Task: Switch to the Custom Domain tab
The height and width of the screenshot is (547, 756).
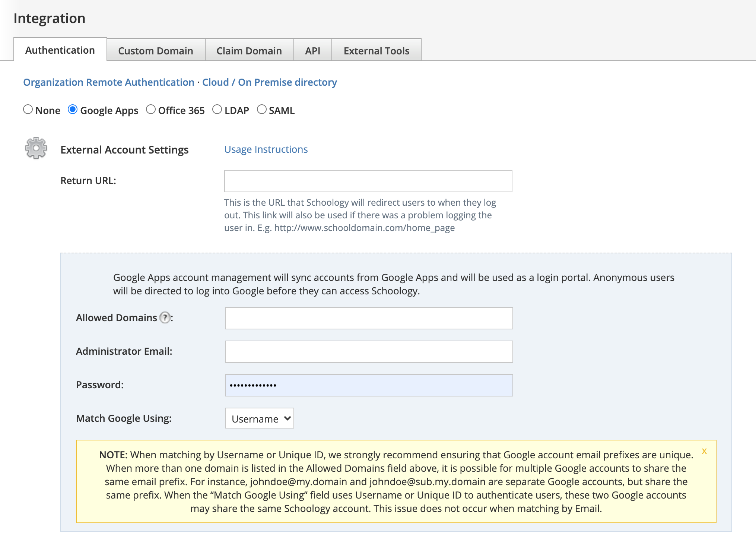Action: tap(156, 51)
